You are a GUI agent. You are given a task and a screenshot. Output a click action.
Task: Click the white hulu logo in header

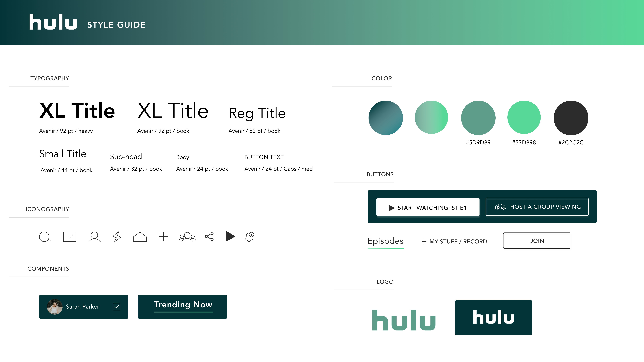point(53,22)
